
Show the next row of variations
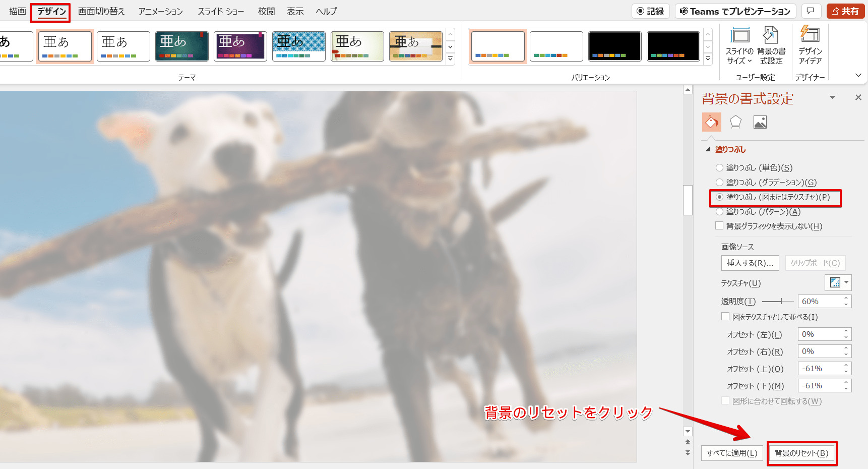pyautogui.click(x=708, y=47)
